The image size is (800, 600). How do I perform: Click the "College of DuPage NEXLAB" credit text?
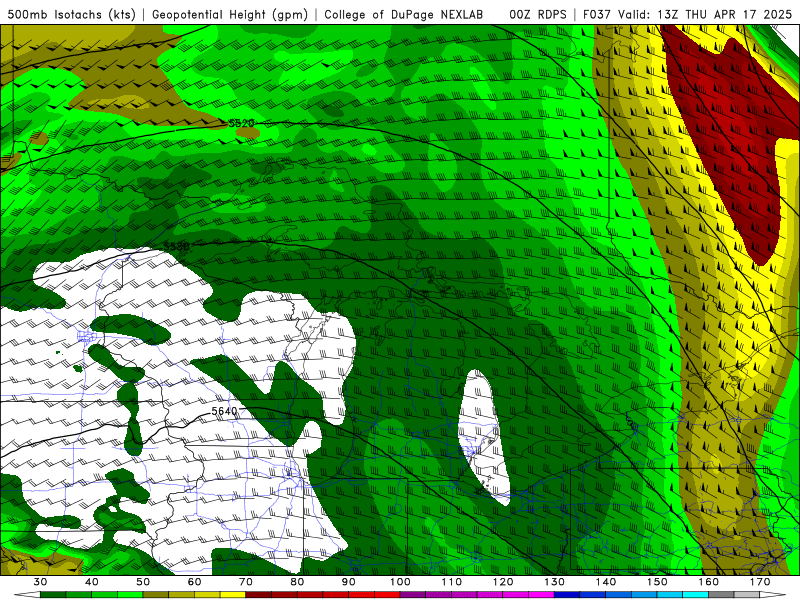[404, 15]
